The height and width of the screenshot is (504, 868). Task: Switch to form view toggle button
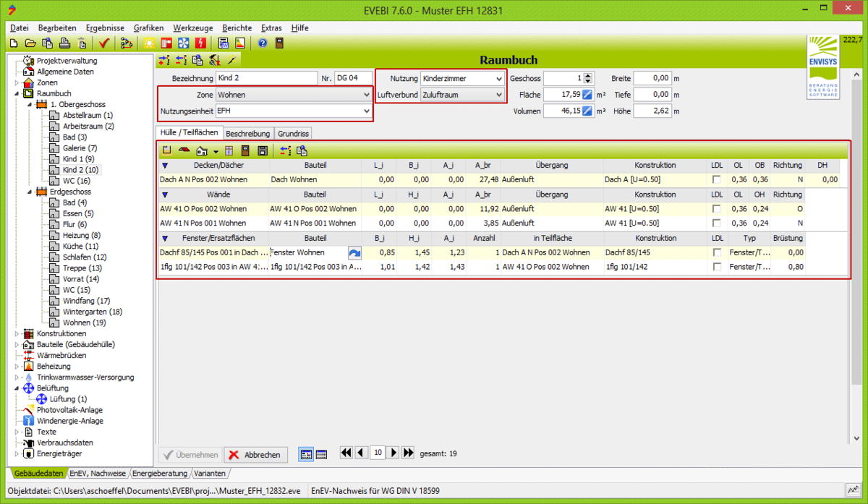click(306, 454)
